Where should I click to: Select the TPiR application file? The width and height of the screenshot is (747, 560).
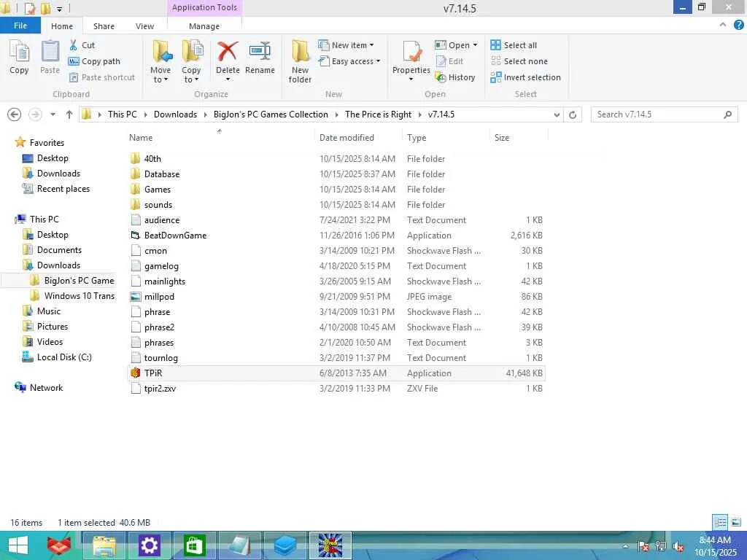click(336, 373)
